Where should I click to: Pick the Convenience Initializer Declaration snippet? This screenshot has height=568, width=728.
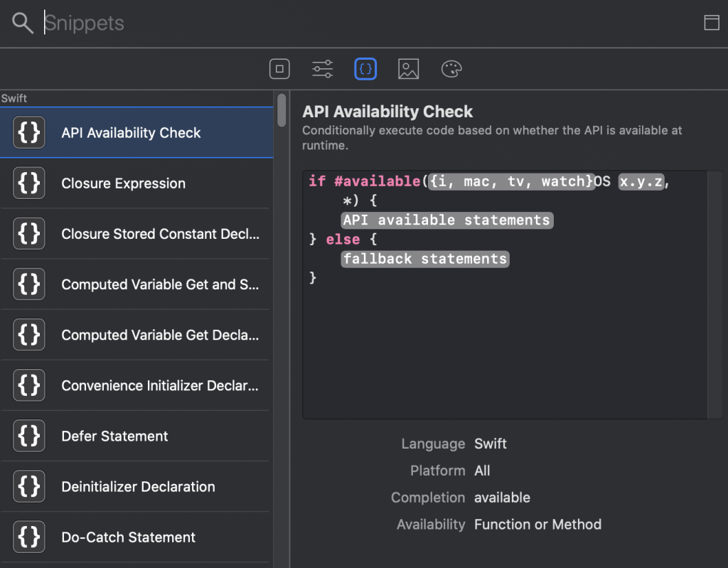[160, 385]
